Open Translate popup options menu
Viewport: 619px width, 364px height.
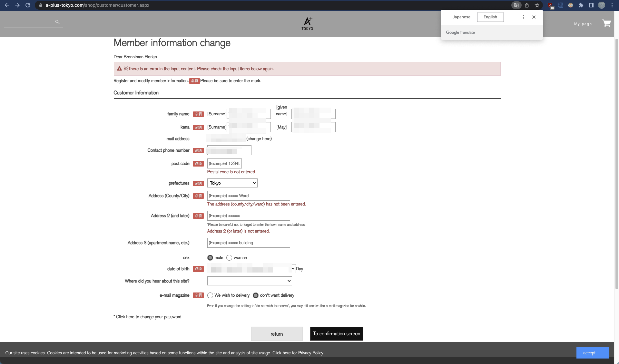pyautogui.click(x=524, y=17)
